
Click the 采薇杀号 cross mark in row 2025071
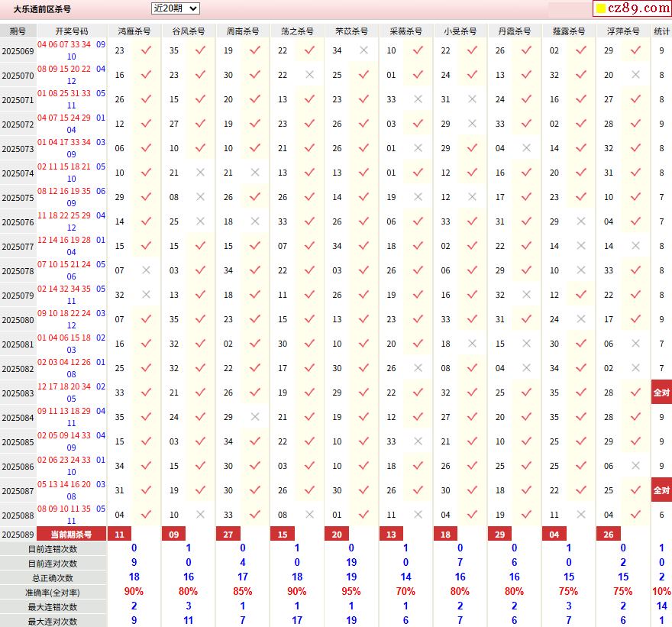click(x=418, y=99)
